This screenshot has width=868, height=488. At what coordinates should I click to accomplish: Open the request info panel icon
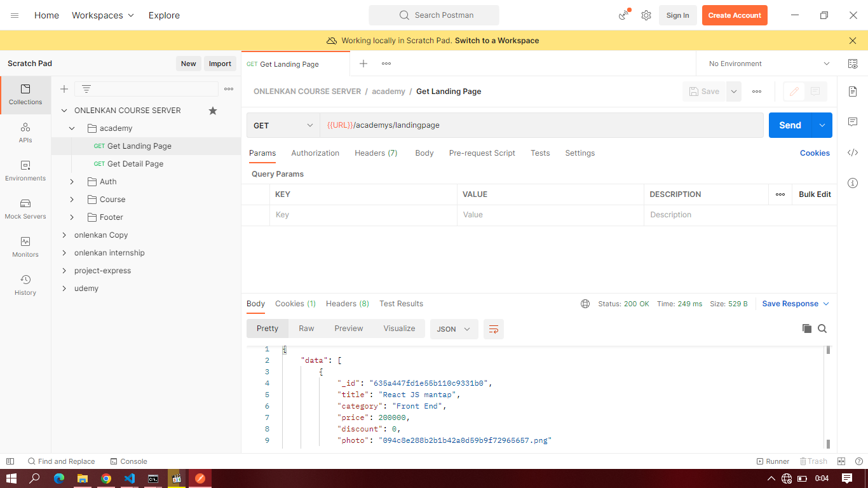click(853, 183)
